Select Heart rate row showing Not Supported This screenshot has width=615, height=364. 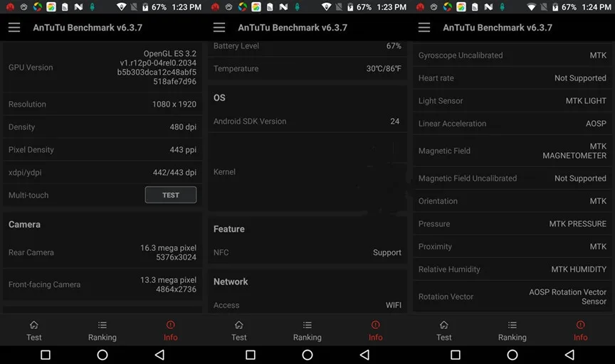click(512, 78)
